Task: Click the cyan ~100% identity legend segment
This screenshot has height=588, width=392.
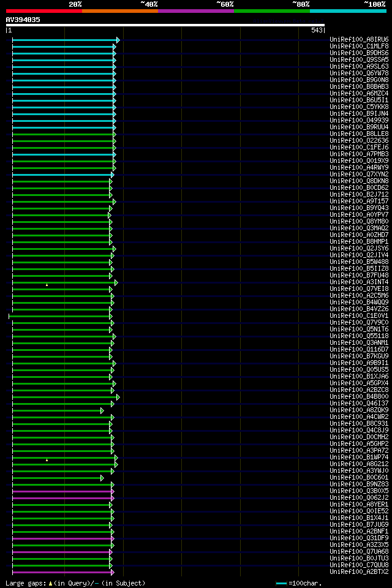Action: 348,11
